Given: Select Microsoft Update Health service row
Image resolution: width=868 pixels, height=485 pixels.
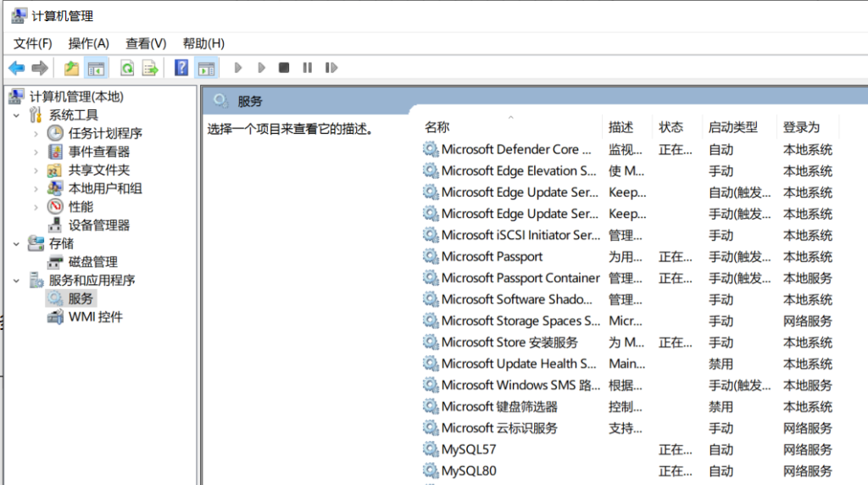Looking at the screenshot, I should (x=628, y=363).
